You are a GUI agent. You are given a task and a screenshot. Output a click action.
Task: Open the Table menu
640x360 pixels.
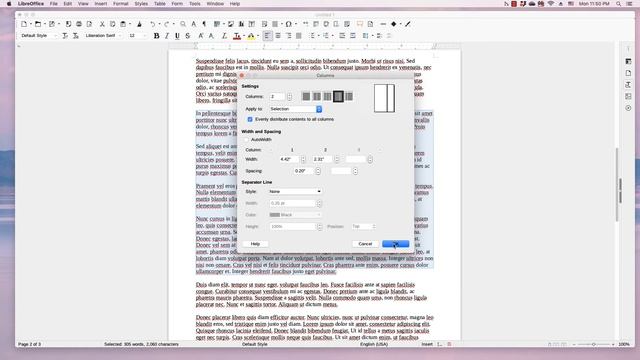point(160,4)
